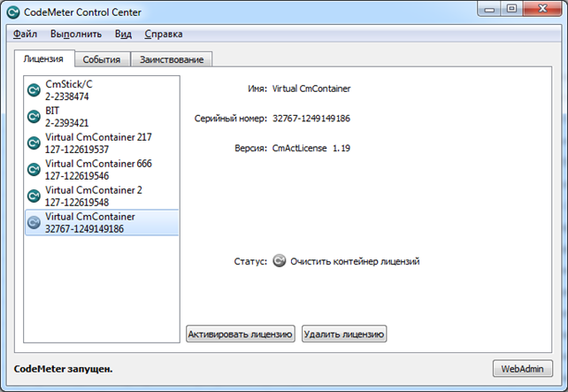Switch to the Заимствование tab
The height and width of the screenshot is (392, 568).
172,59
